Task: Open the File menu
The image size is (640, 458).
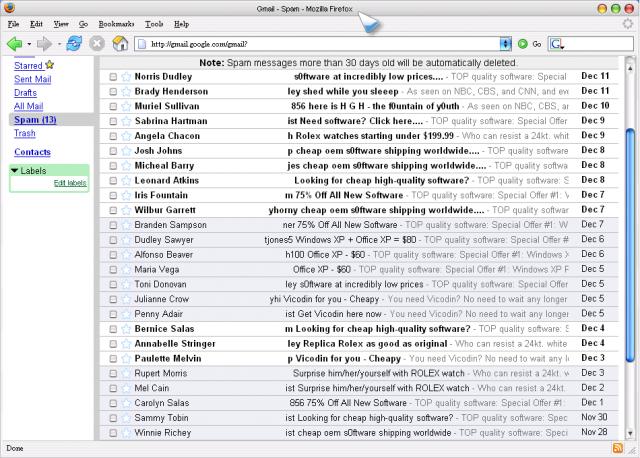Action: click(x=13, y=24)
